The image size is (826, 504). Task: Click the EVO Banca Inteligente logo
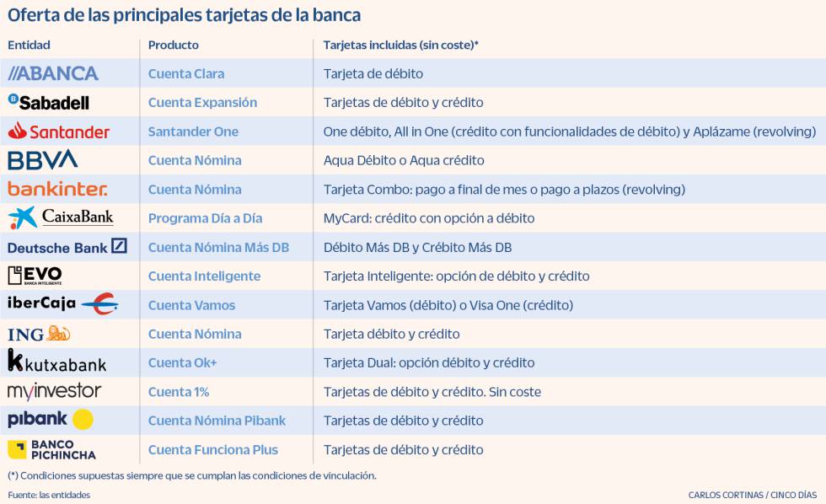35,276
